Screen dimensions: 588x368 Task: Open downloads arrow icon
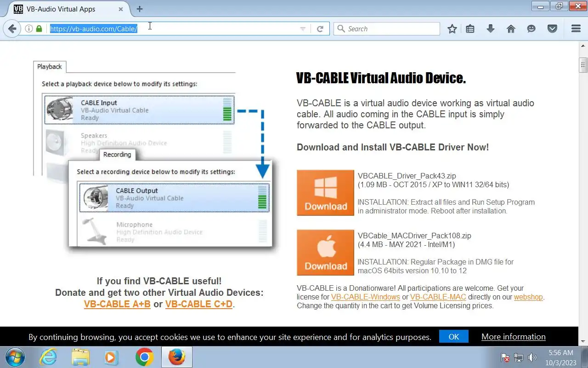pos(491,29)
